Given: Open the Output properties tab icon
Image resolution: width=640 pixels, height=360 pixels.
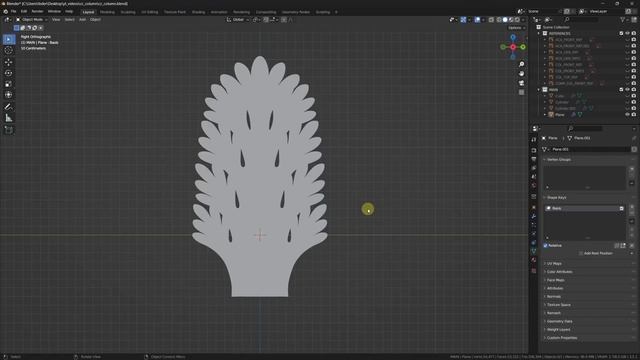Looking at the screenshot, I should [x=533, y=159].
